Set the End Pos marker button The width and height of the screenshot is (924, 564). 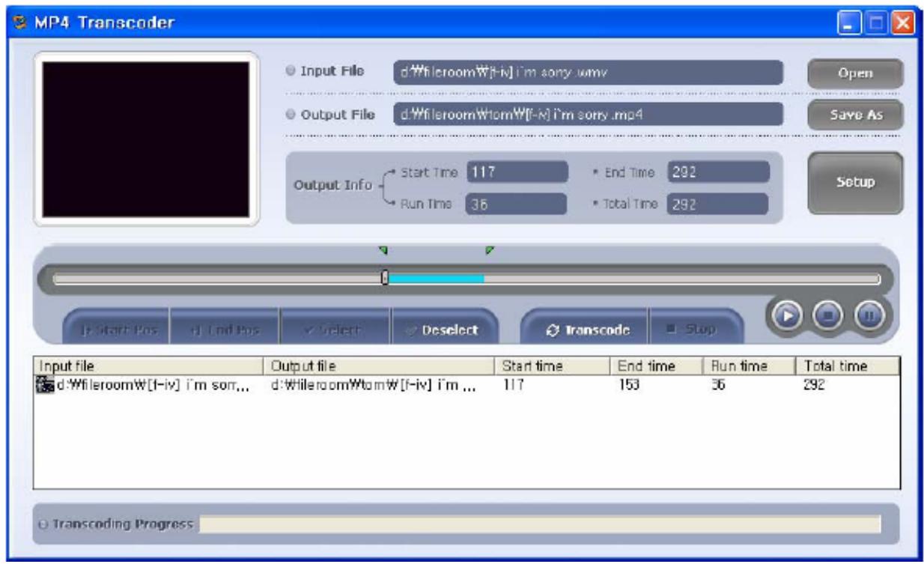[225, 330]
